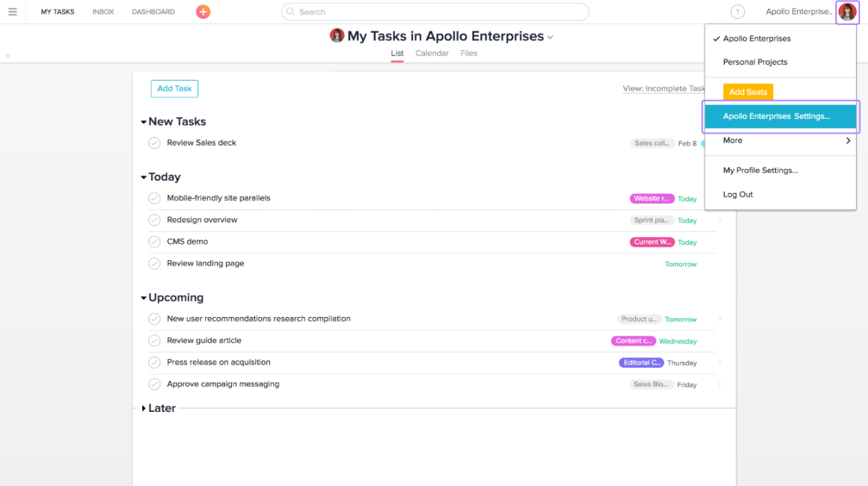868x486 pixels.
Task: Mark CMS demo as complete
Action: tap(154, 241)
